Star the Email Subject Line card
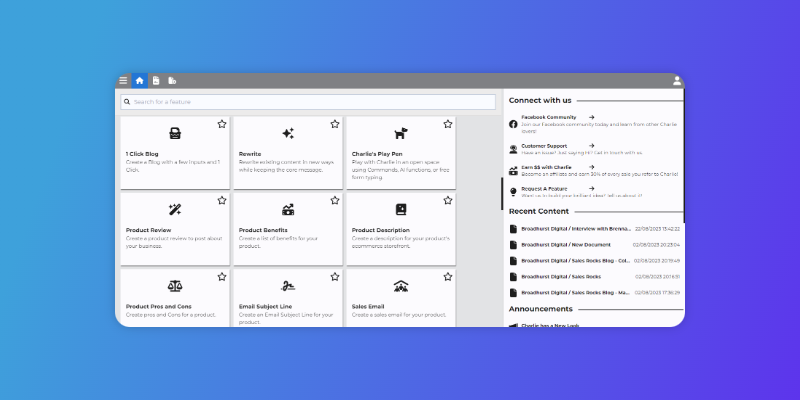This screenshot has width=800, height=400. [x=335, y=277]
